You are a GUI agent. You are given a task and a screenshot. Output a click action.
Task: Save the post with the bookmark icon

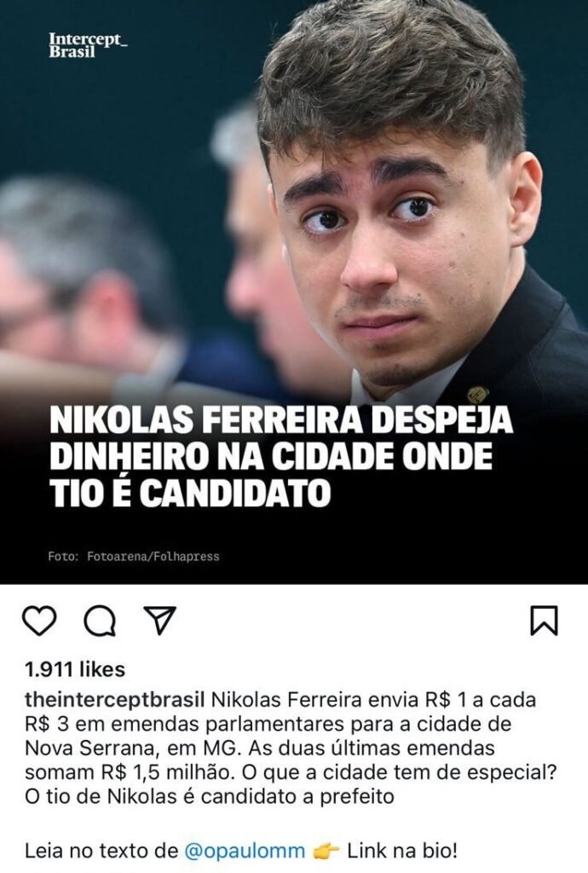tap(544, 621)
